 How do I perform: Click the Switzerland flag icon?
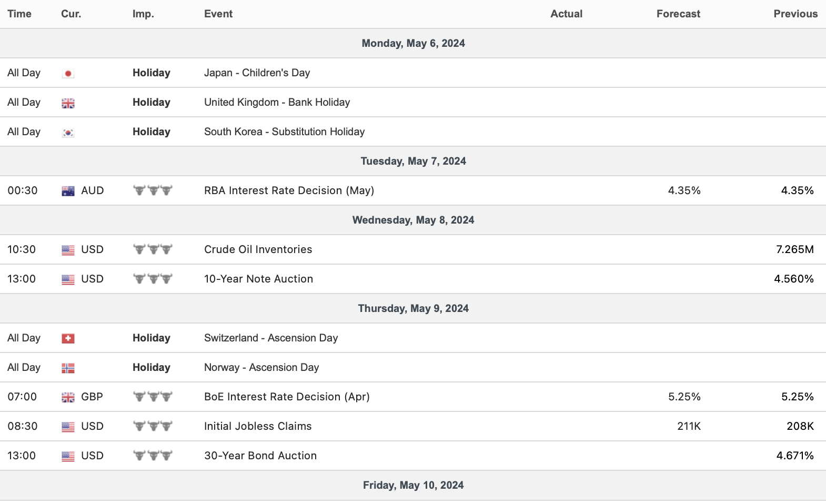point(68,338)
